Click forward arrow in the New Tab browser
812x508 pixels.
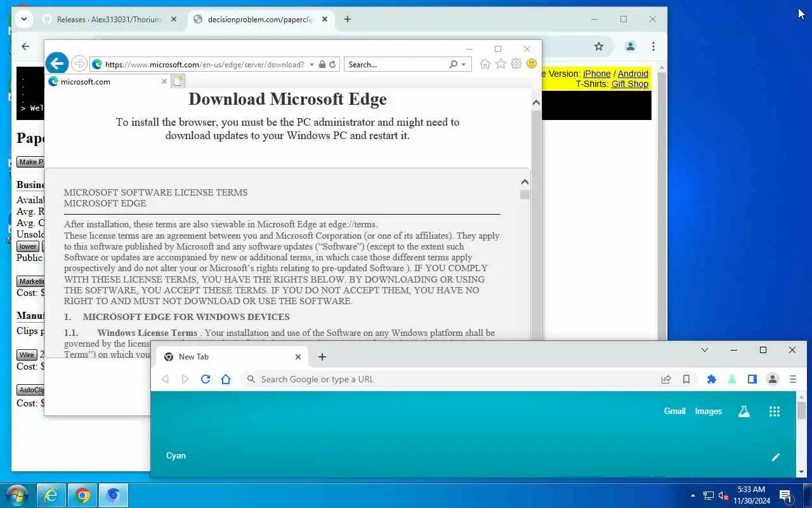(185, 379)
